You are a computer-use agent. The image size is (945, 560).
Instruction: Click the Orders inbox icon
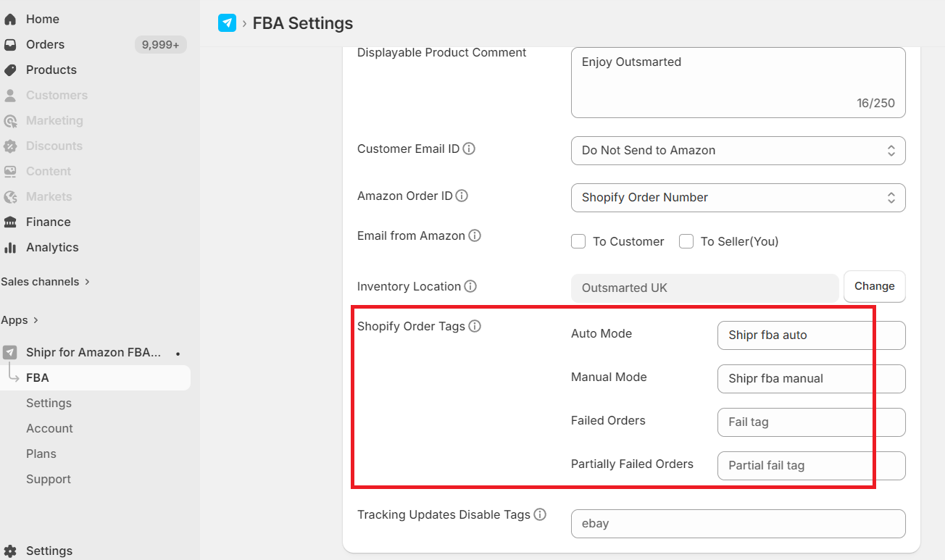tap(10, 45)
